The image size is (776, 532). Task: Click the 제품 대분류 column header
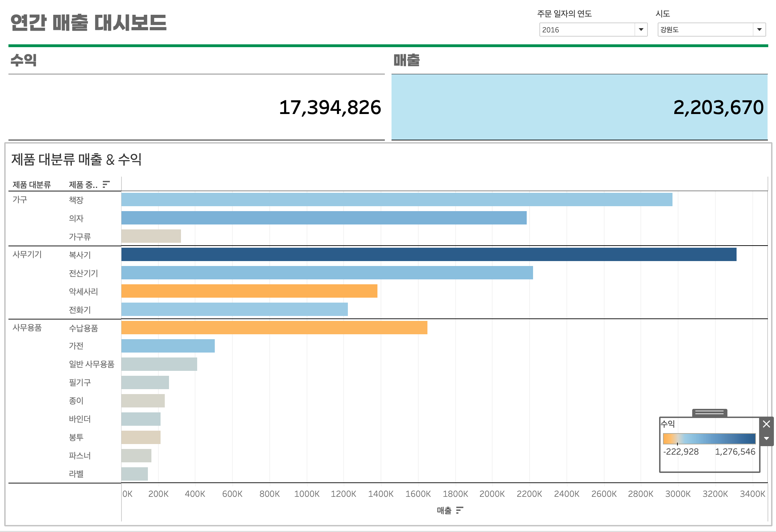click(32, 184)
